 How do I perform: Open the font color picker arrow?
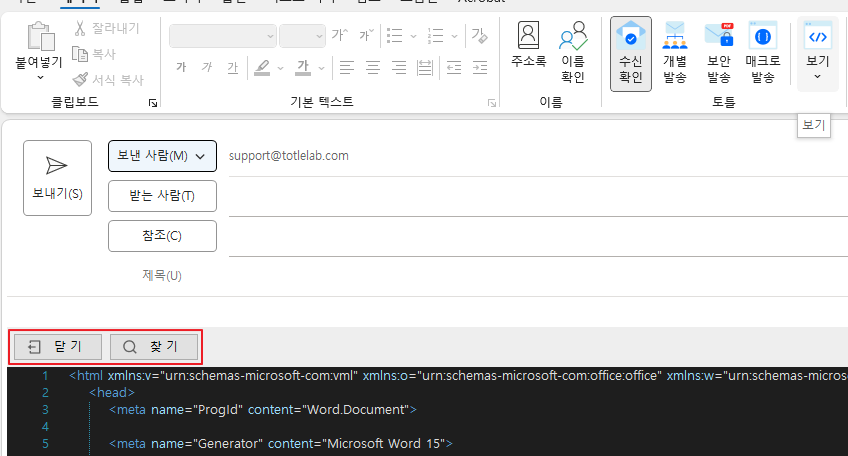point(323,68)
